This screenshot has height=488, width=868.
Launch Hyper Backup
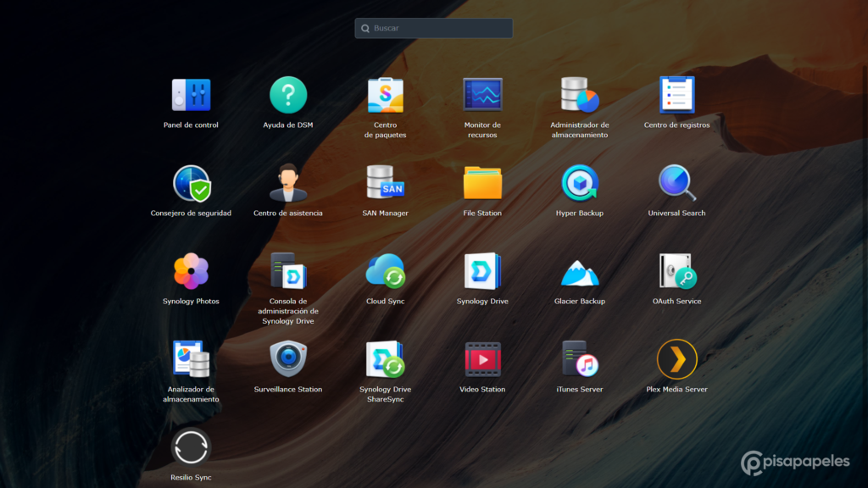[x=580, y=183]
